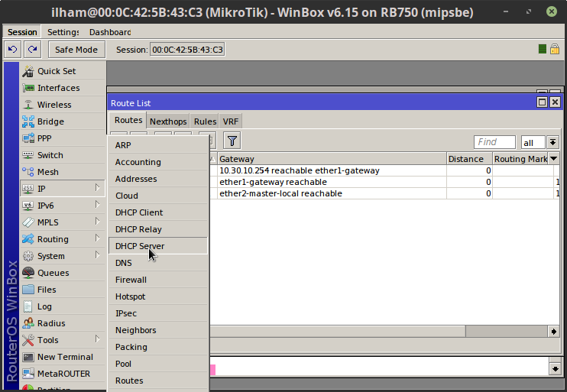Select ARP in IP submenu

coord(158,145)
